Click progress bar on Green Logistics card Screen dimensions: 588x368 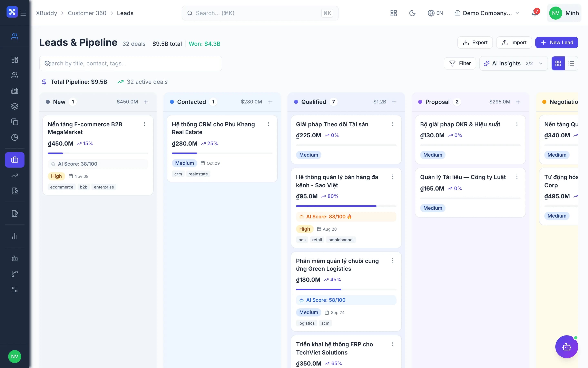346,289
